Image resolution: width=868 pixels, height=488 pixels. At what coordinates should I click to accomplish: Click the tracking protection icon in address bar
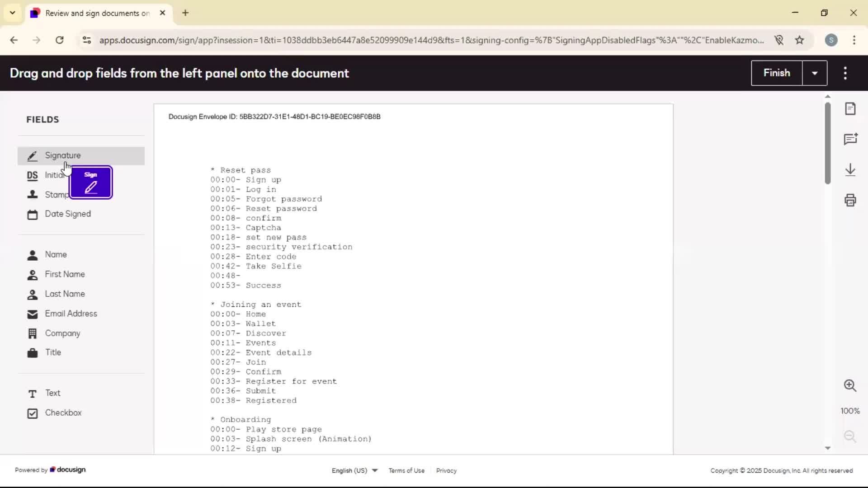pyautogui.click(x=778, y=40)
